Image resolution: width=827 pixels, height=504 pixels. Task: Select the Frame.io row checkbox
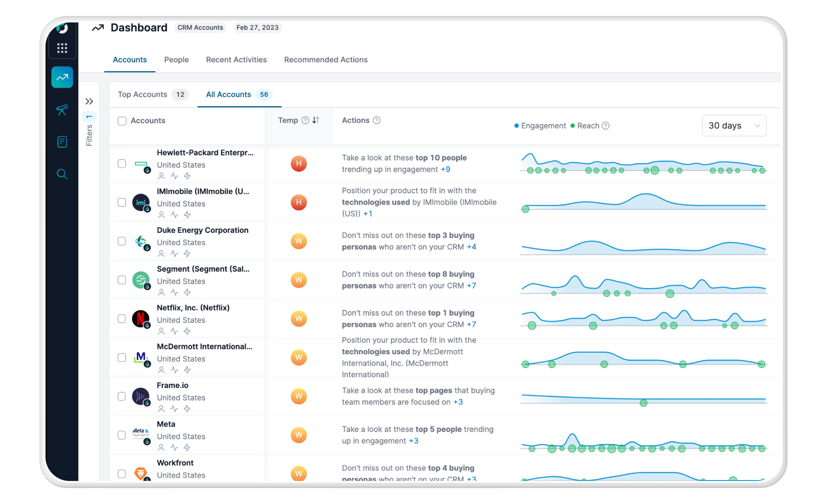[122, 396]
